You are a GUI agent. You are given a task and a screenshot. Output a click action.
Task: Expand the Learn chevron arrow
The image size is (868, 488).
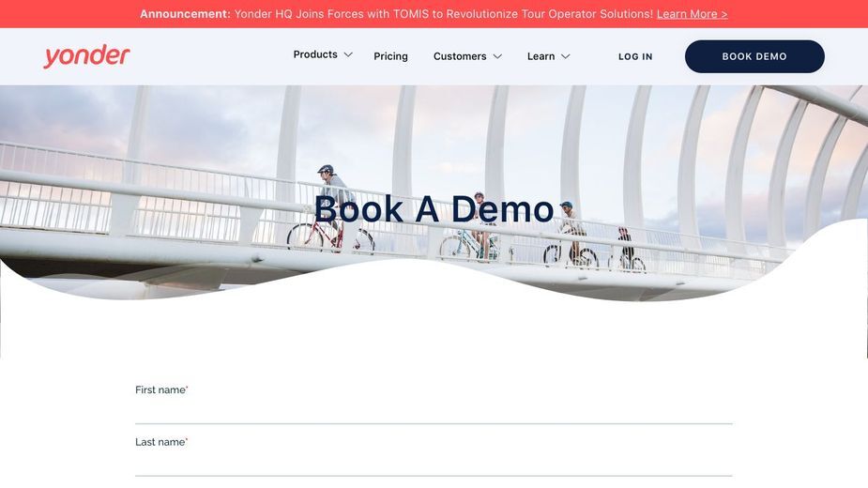pos(565,56)
